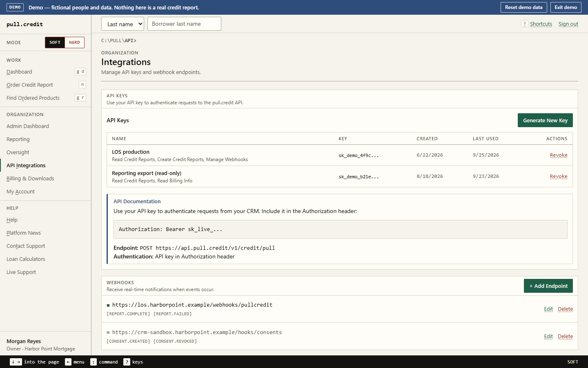Delete the crm-sandbox consents webhook

[565, 337]
